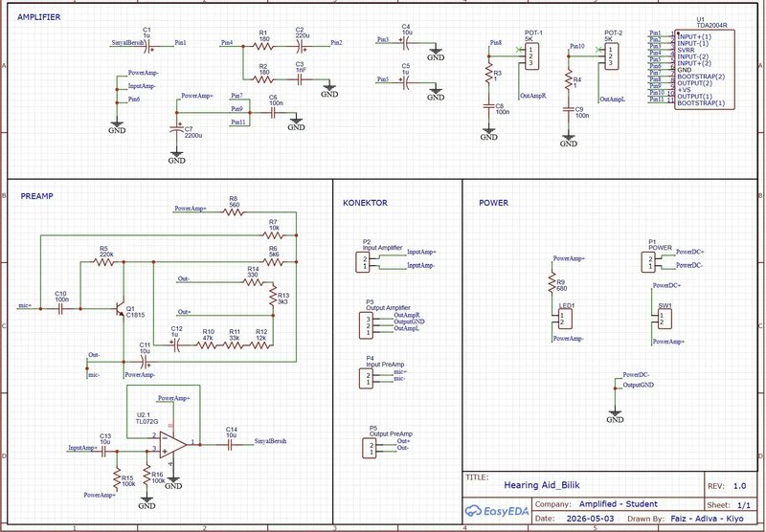Select resistor R15 100k symbol

coord(117,477)
